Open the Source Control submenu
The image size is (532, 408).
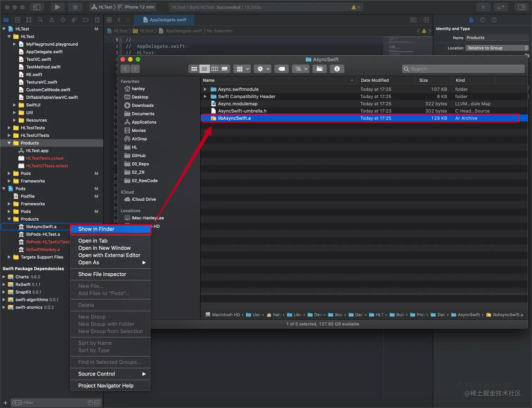pos(110,374)
